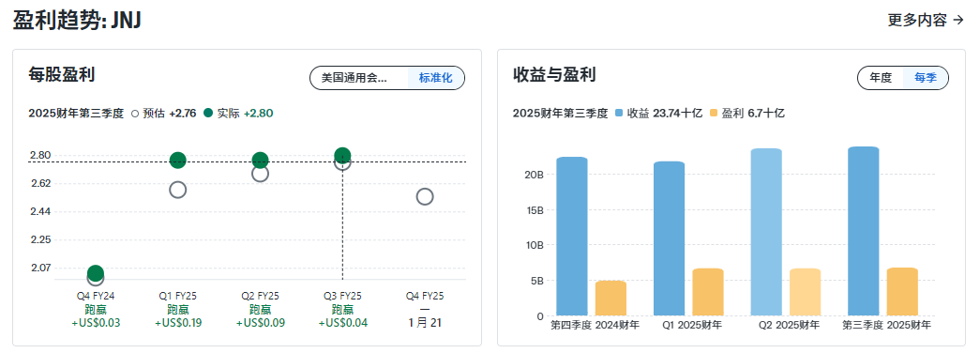980x353 pixels.
Task: Click the hollow 预估 legend circle
Action: click(x=134, y=114)
